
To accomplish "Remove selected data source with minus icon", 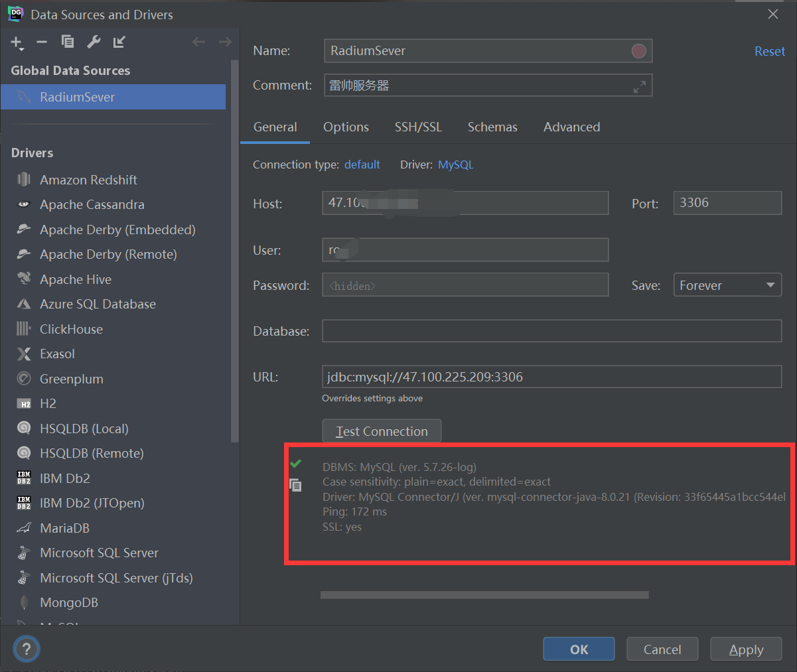I will click(42, 42).
